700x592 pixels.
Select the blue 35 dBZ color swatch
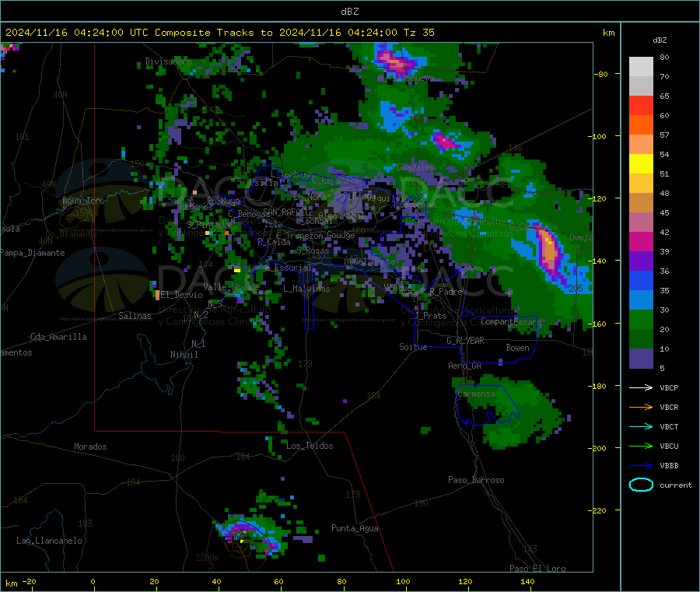pyautogui.click(x=641, y=280)
